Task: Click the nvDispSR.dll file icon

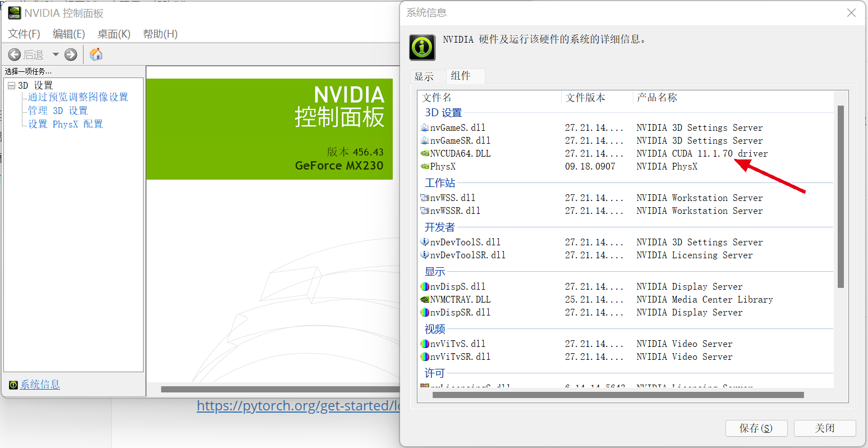Action: (x=425, y=312)
